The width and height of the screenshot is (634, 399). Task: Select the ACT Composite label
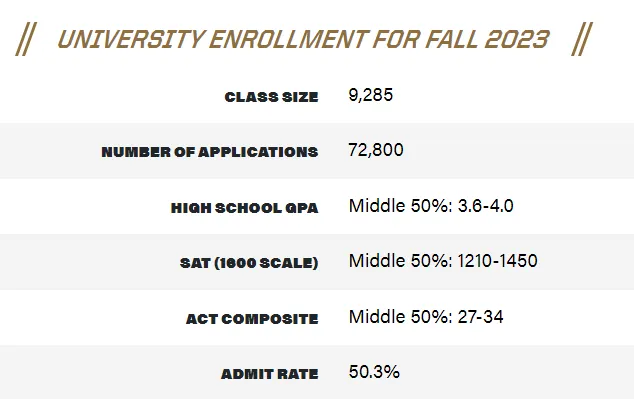(252, 319)
